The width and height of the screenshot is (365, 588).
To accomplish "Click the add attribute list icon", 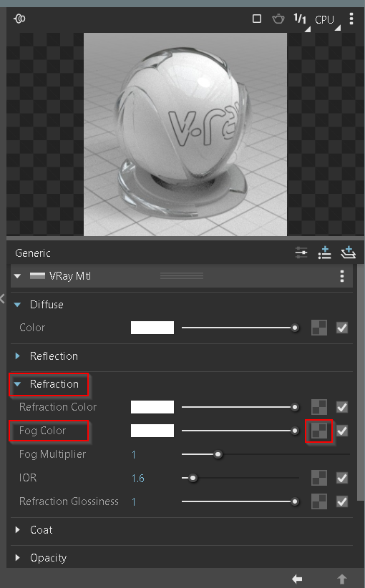I will pos(324,253).
